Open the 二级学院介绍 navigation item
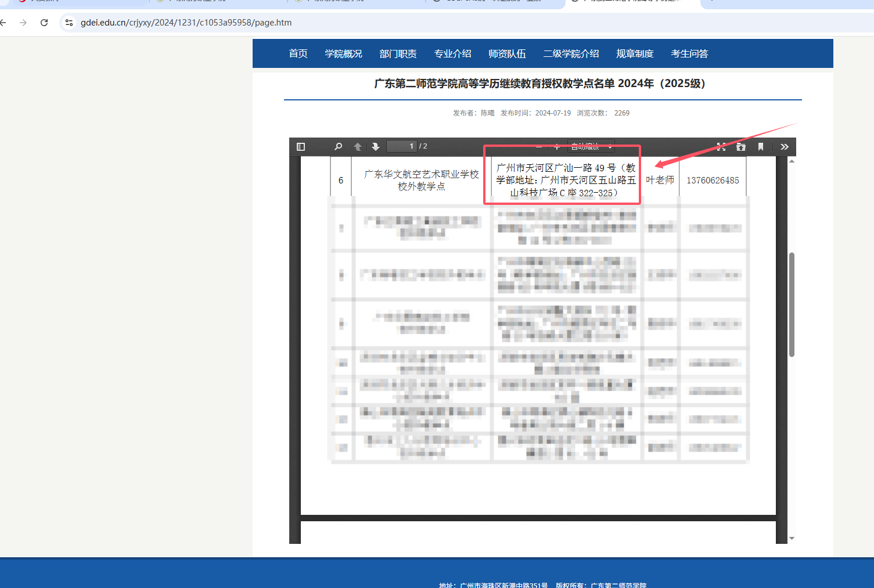This screenshot has height=588, width=874. [571, 53]
